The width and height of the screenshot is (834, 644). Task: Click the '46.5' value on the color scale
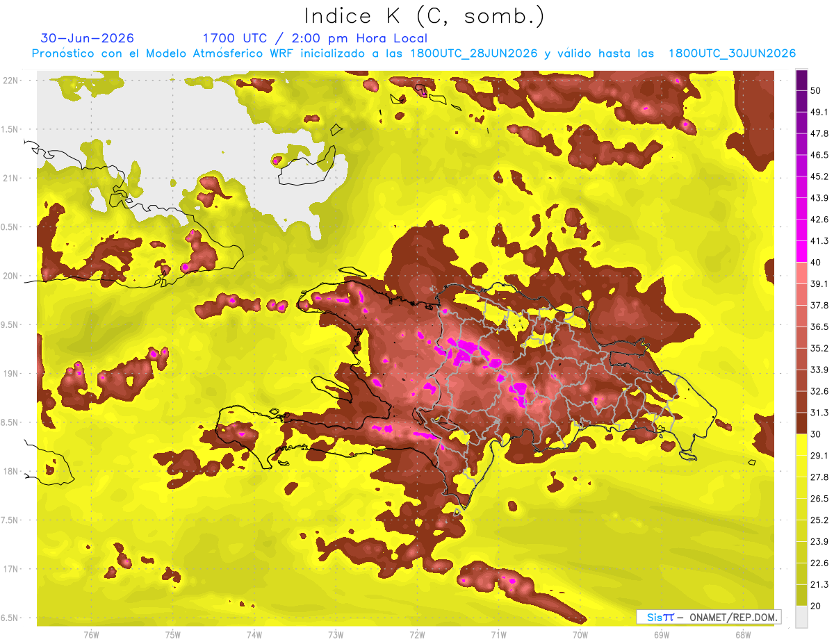pyautogui.click(x=820, y=155)
